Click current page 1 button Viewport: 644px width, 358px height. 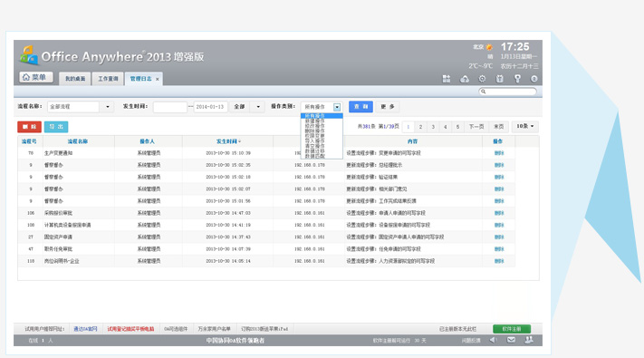click(408, 127)
